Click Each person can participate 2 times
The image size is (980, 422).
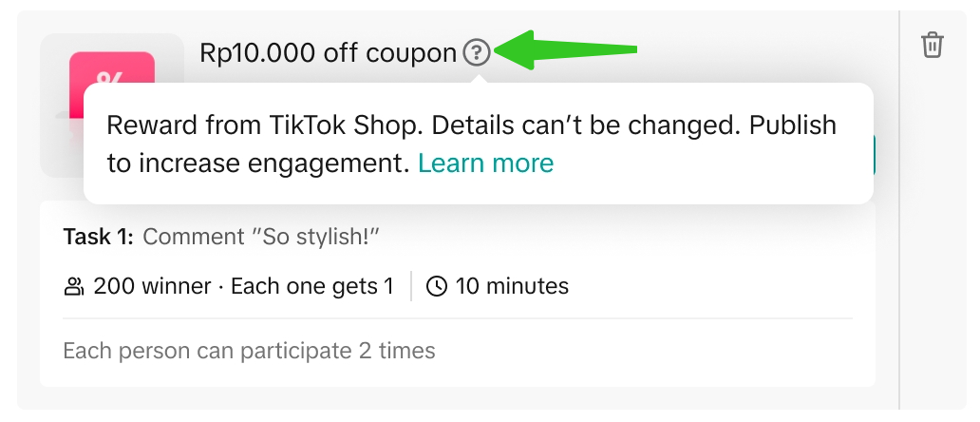(249, 351)
